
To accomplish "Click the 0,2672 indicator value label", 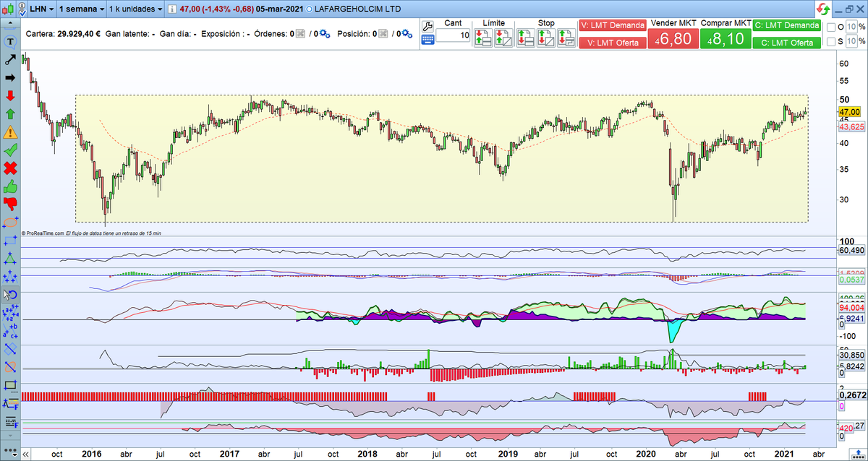I will click(x=851, y=395).
